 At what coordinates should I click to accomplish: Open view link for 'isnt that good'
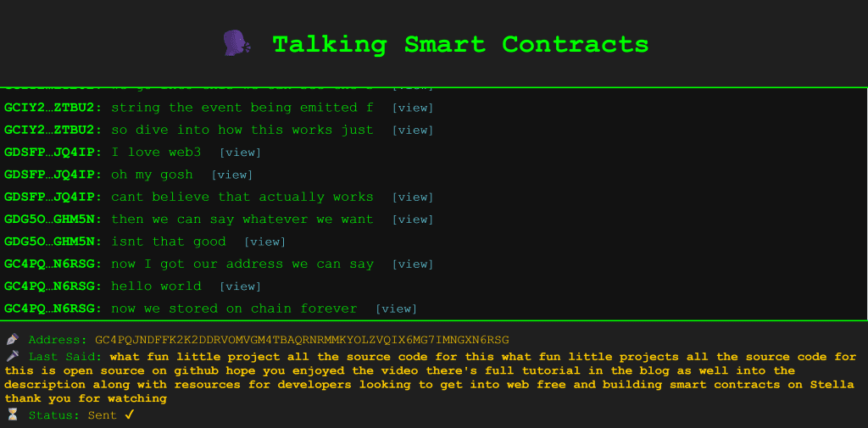coord(265,242)
